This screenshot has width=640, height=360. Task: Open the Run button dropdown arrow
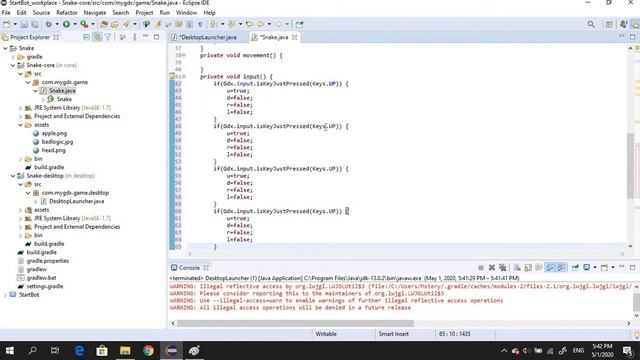point(75,24)
